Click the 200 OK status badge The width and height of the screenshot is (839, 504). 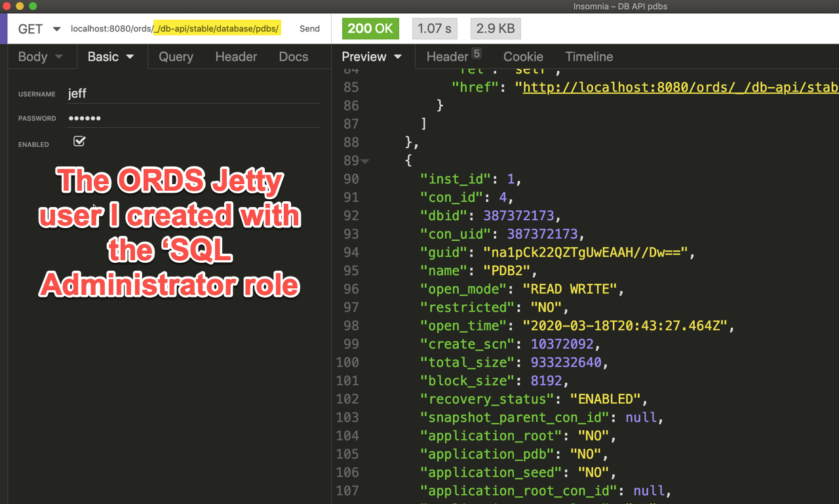coord(370,28)
